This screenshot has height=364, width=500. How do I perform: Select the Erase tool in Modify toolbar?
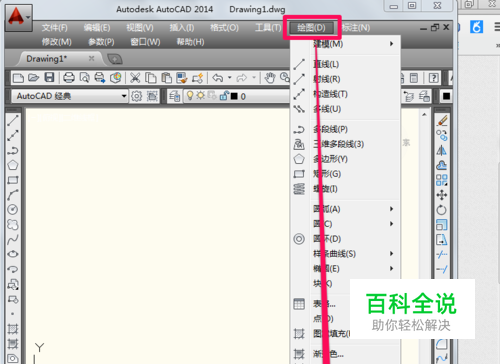pyautogui.click(x=442, y=120)
